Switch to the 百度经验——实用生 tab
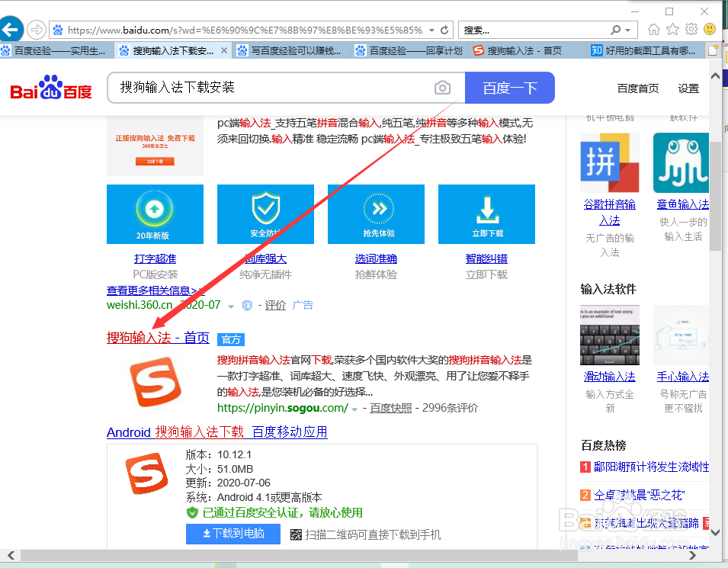Viewport: 728px width, 568px height. point(56,50)
